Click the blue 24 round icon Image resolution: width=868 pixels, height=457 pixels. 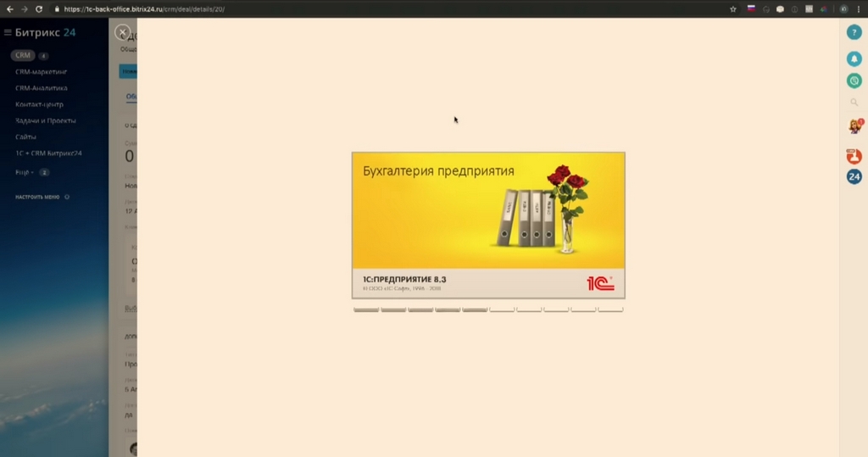(x=854, y=176)
